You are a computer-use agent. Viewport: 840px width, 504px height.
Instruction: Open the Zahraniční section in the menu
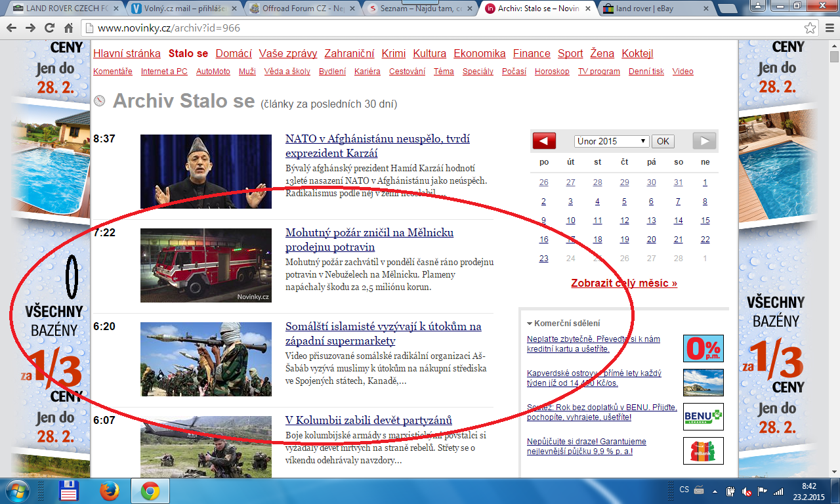[x=349, y=54]
